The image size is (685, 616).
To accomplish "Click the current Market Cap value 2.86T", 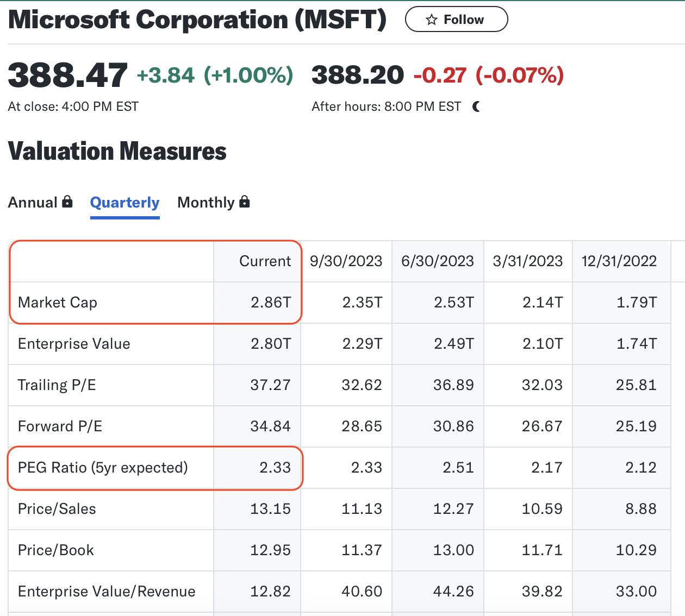I will 271,303.
